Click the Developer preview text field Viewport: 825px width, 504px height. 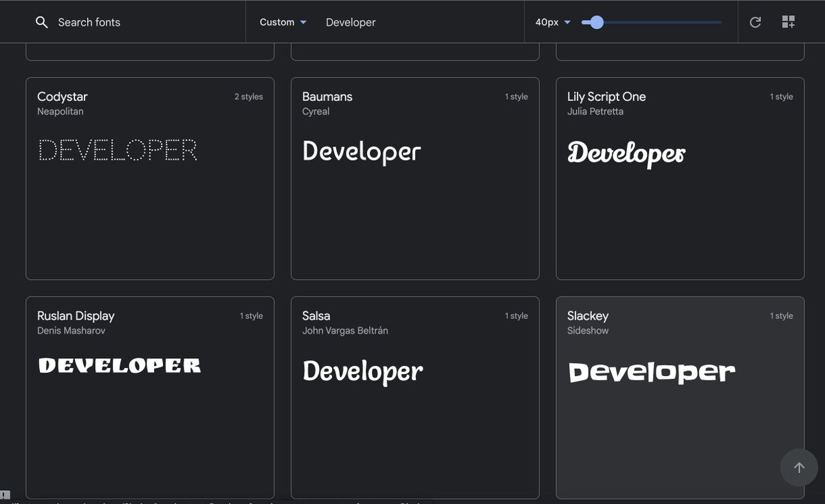tap(351, 21)
